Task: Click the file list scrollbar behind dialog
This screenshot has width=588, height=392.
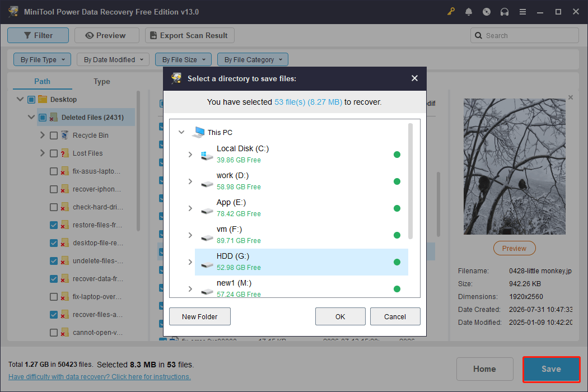Action: pyautogui.click(x=438, y=204)
